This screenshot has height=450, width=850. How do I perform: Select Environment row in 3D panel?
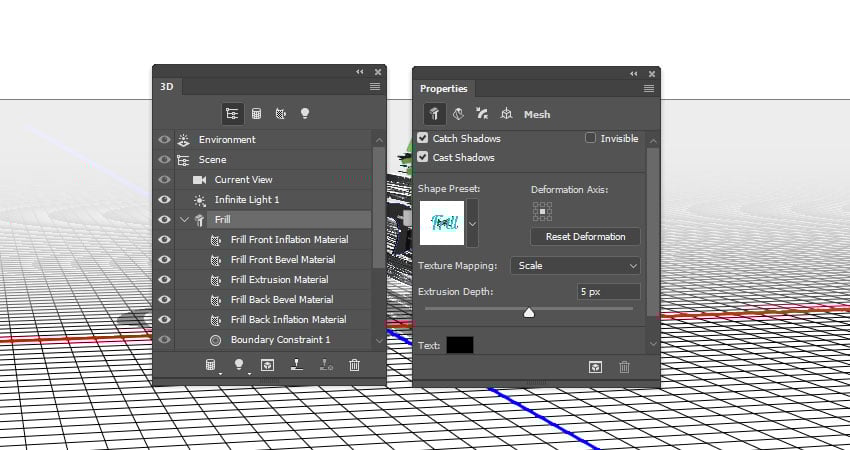pyautogui.click(x=273, y=139)
